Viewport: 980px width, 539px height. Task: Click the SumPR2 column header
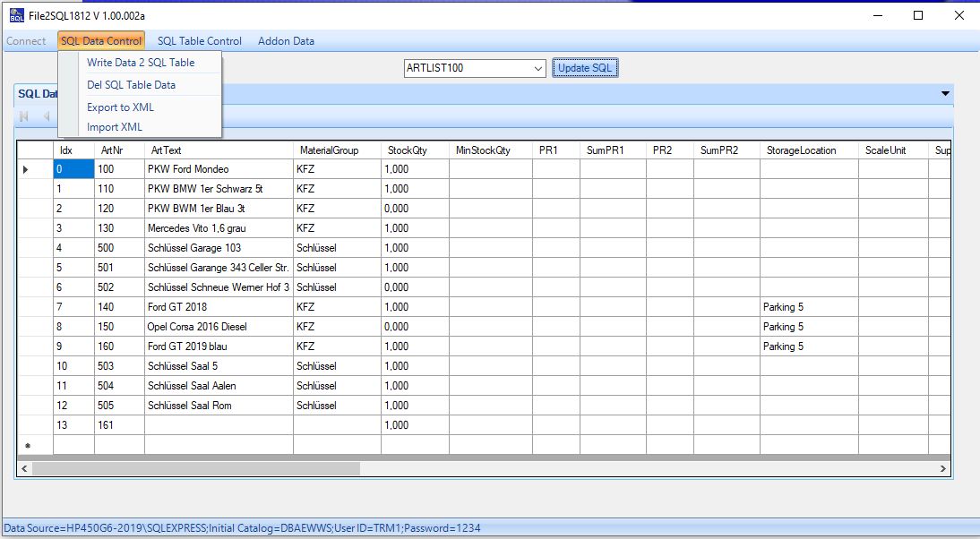pyautogui.click(x=726, y=150)
